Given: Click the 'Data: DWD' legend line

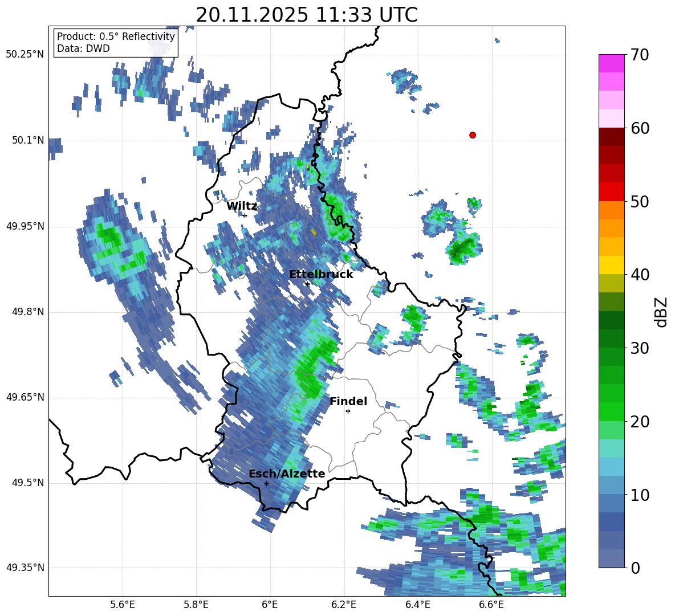Looking at the screenshot, I should coord(83,48).
